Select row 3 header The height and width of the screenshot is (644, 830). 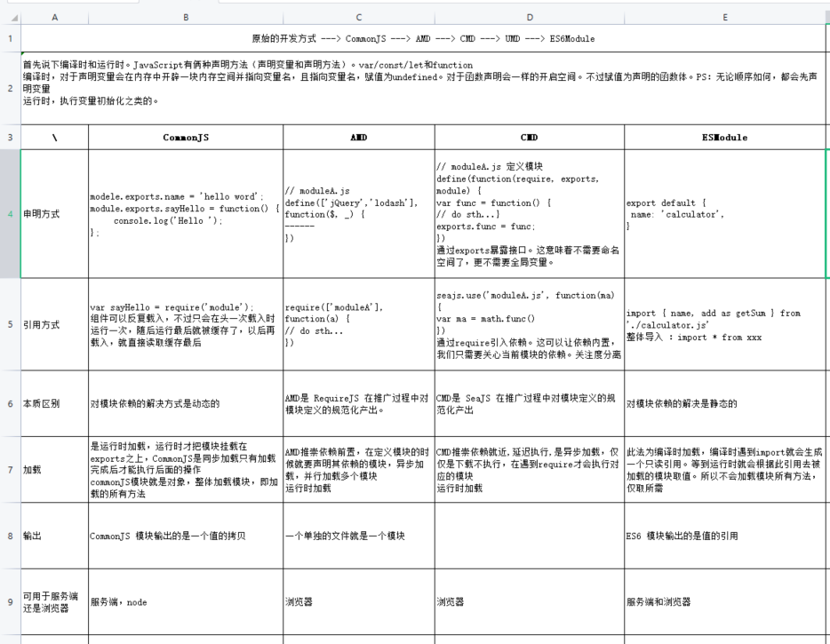10,138
